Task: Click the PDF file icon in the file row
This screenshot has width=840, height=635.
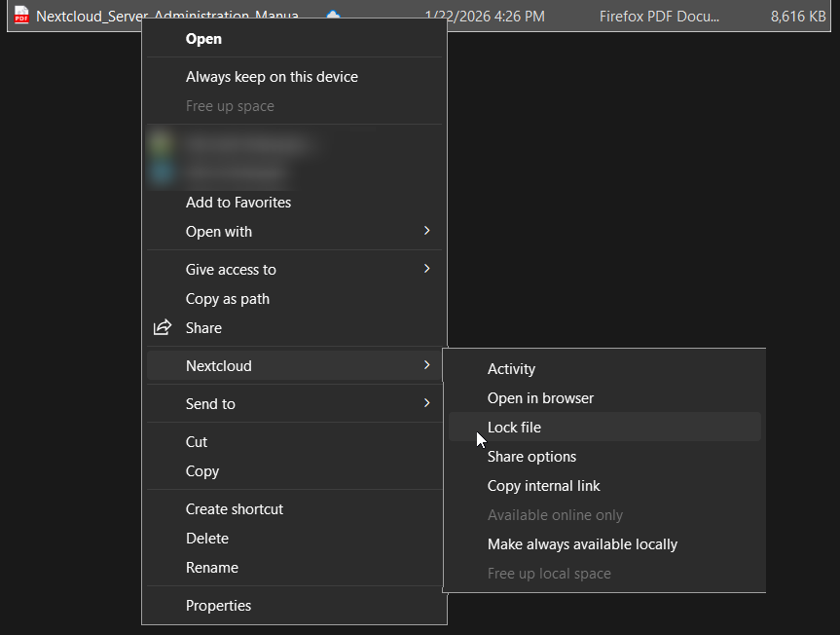Action: coord(21,16)
